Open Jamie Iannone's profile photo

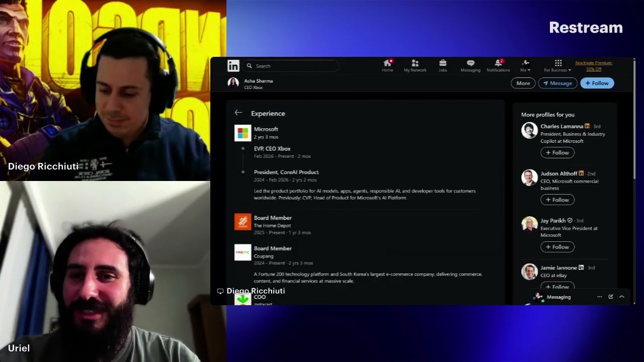pos(529,271)
